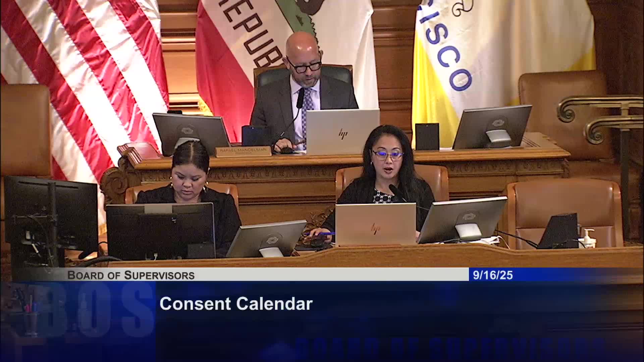Select the 9/16/25 date stamp
The image size is (644, 362).
[493, 275]
